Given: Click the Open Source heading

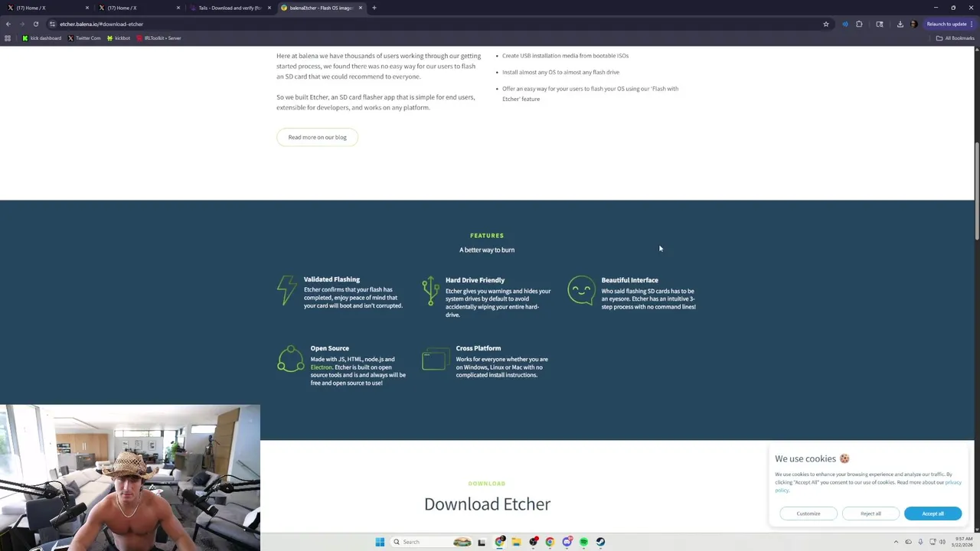Looking at the screenshot, I should [329, 348].
